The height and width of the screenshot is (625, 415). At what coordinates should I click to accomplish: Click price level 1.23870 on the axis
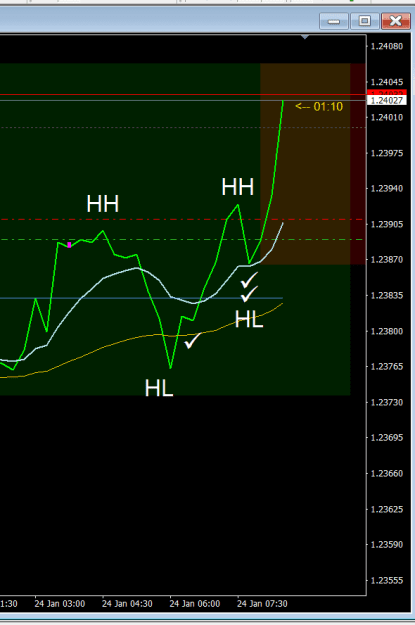[x=387, y=260]
